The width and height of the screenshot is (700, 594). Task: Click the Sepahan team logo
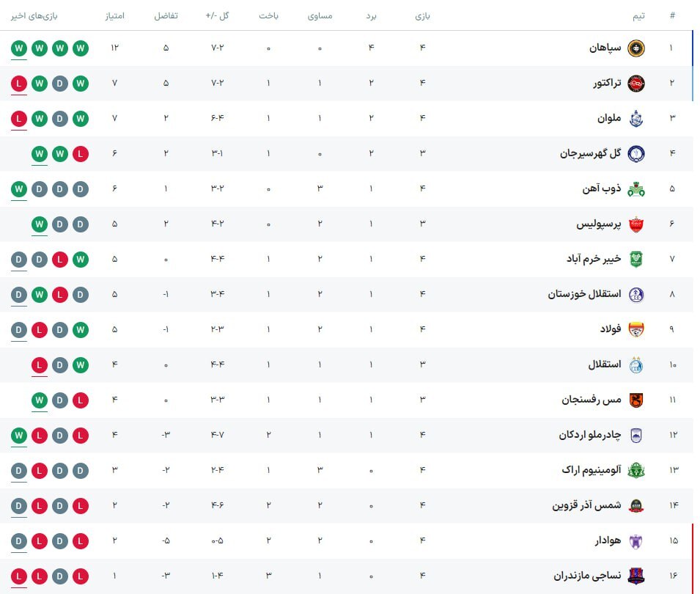(635, 48)
